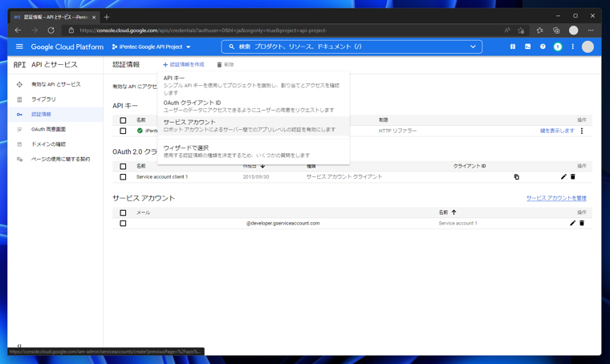The width and height of the screenshot is (610, 364).
Task: Open the three-dot utilities menu in header
Action: pos(572,47)
